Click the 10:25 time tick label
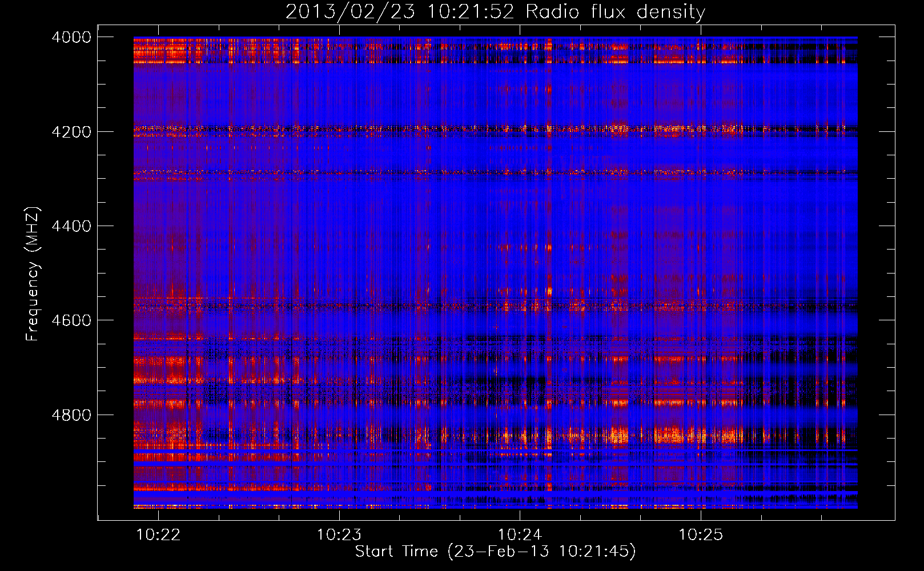The height and width of the screenshot is (571, 924). [x=701, y=535]
